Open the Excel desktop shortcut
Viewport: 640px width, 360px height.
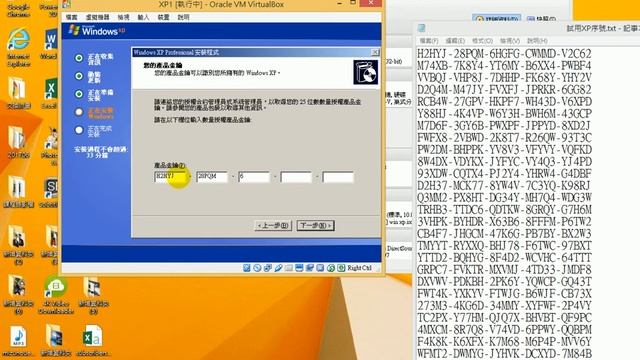50,93
